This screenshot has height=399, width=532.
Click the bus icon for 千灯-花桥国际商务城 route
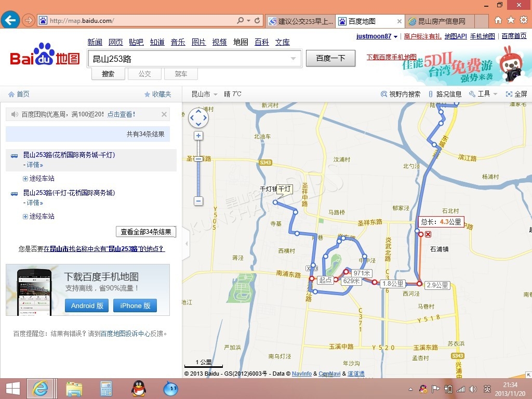[14, 194]
